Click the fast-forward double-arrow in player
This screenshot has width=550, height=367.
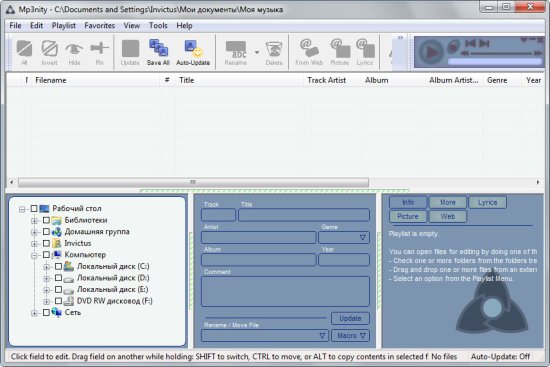point(538,53)
